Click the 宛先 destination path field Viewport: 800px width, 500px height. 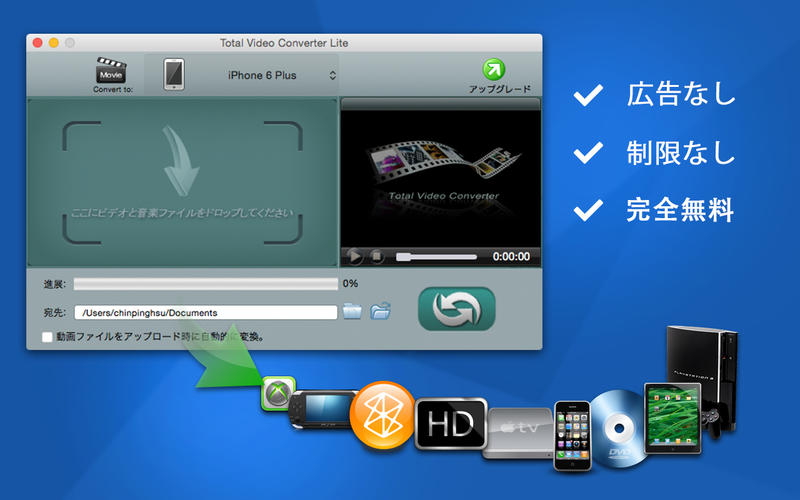tap(206, 312)
